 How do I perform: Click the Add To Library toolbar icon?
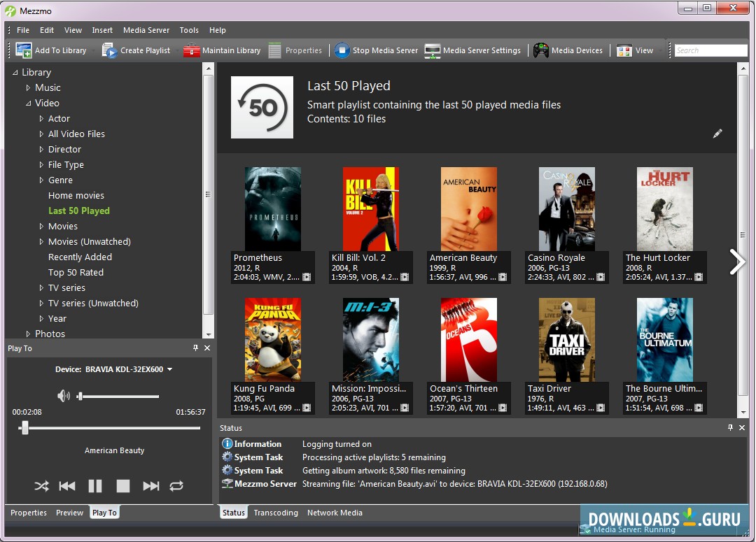pyautogui.click(x=24, y=50)
